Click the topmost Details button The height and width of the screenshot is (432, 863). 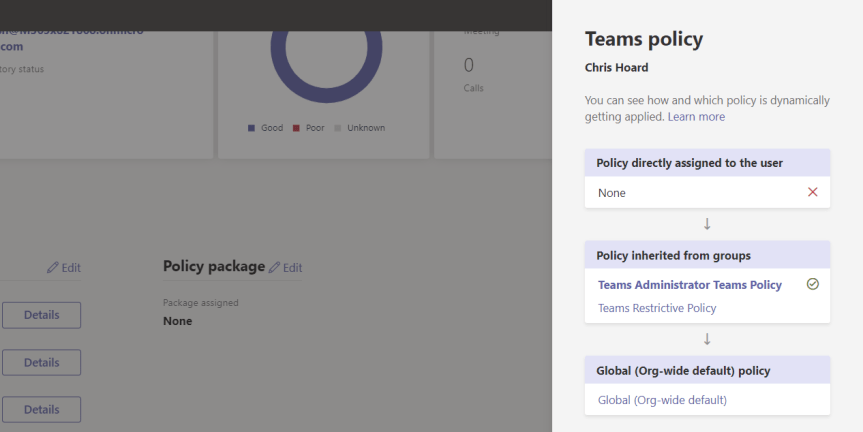[41, 315]
